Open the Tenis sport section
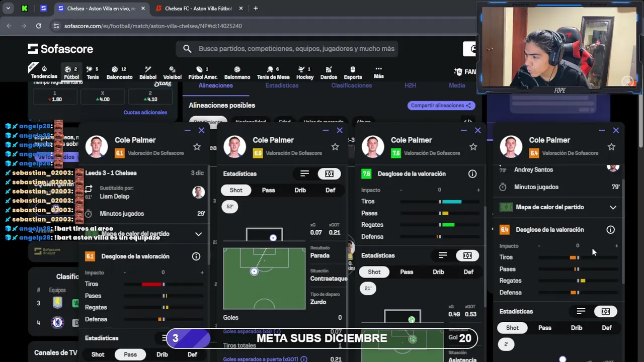644x362 pixels. pos(93,72)
